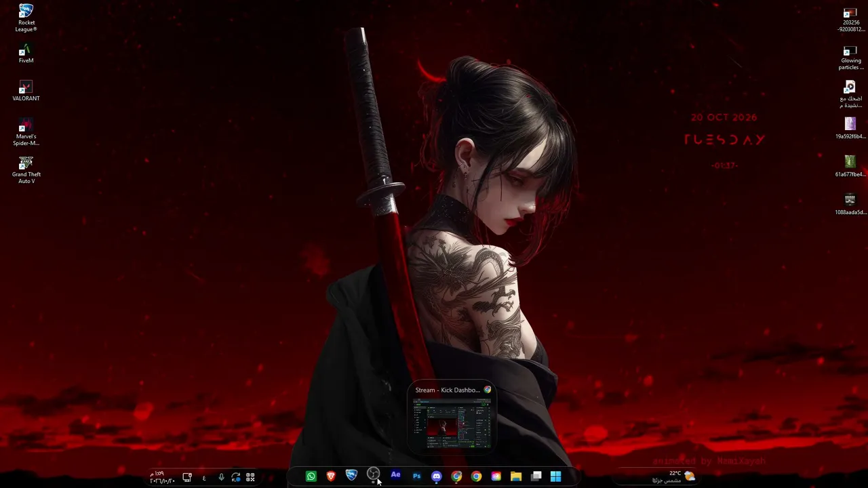Click the sync arrows tray icon
Image resolution: width=868 pixels, height=488 pixels.
pyautogui.click(x=235, y=478)
